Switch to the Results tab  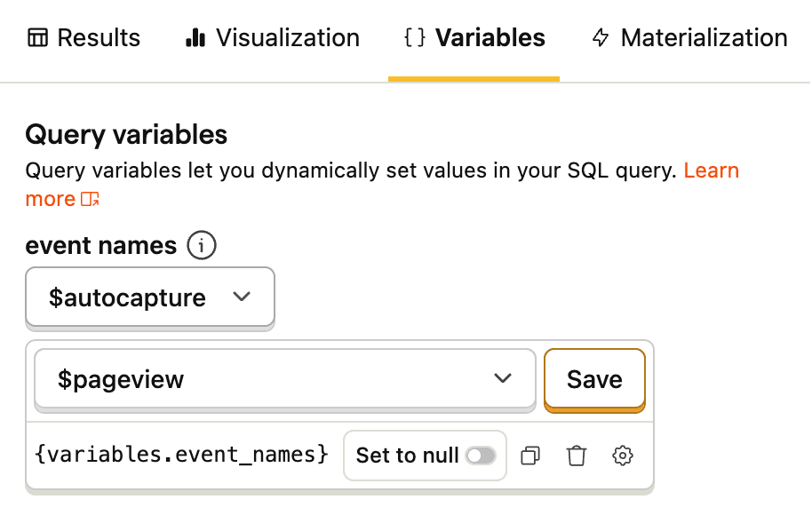84,38
